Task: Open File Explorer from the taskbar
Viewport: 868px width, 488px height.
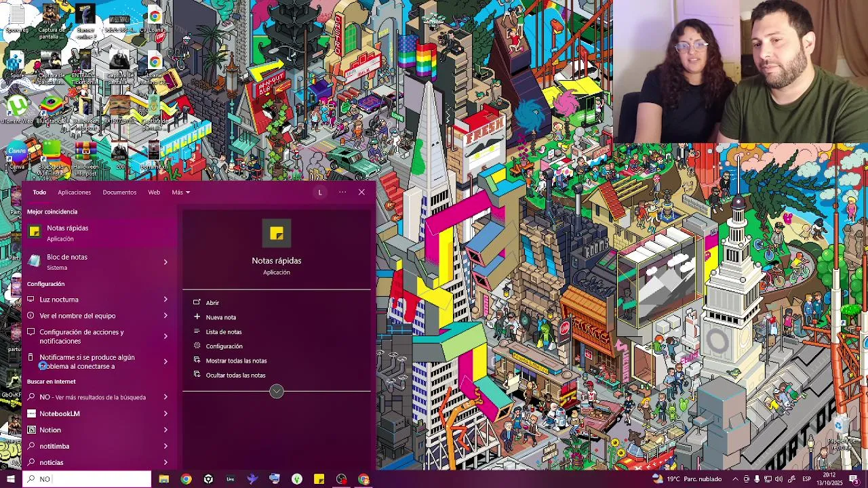Action: (163, 479)
